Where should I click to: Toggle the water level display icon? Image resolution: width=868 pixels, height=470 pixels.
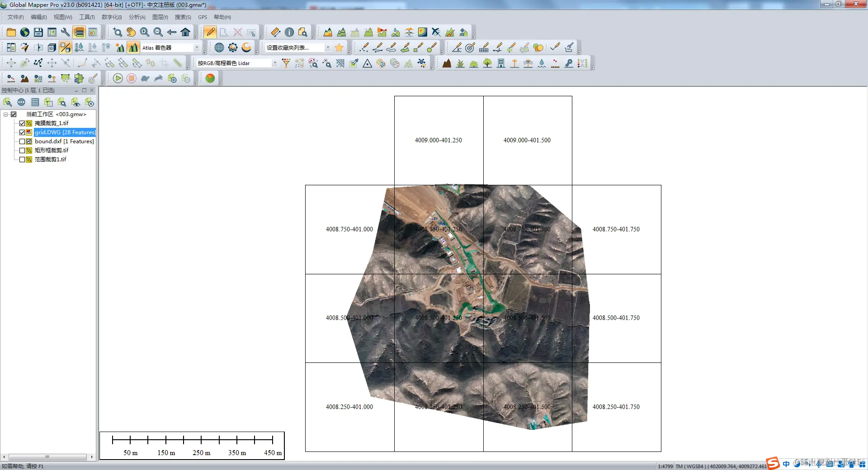point(79,47)
